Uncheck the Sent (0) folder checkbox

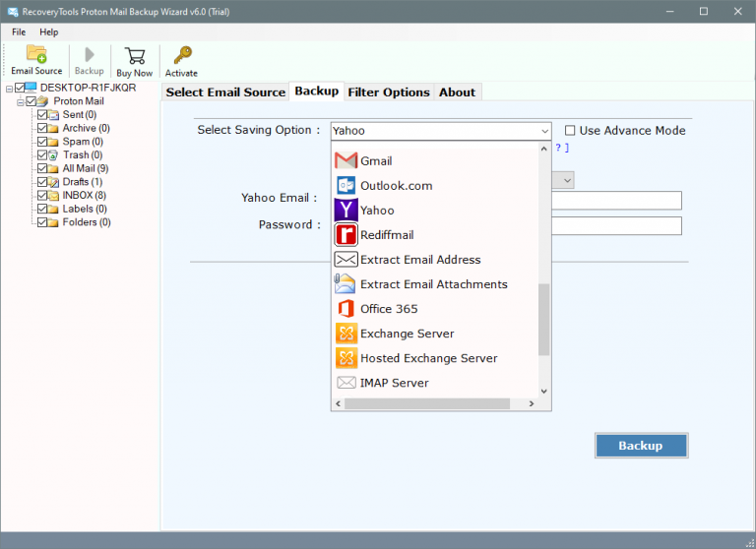(x=42, y=115)
